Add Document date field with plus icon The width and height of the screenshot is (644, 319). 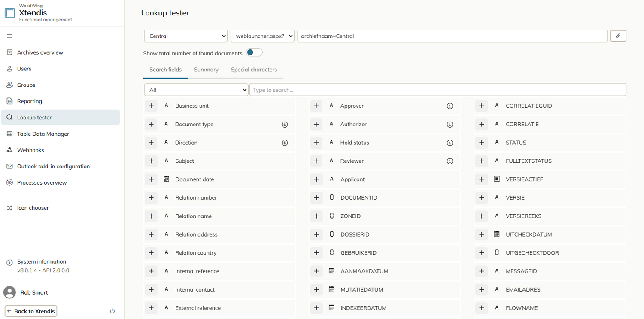tap(151, 179)
